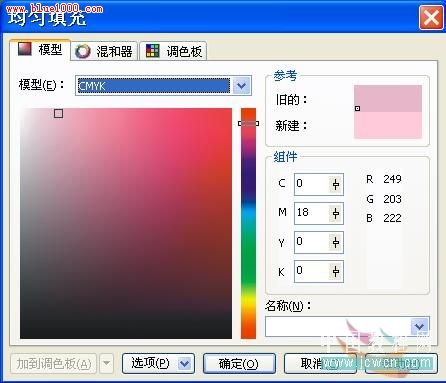Click the old (旧的) color swatch
Screen dimensions: 446x383
[388, 98]
